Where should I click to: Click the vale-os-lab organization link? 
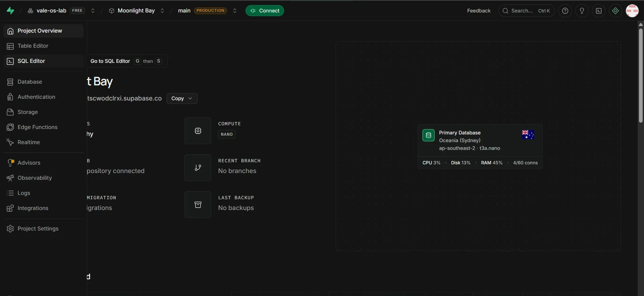coord(51,11)
